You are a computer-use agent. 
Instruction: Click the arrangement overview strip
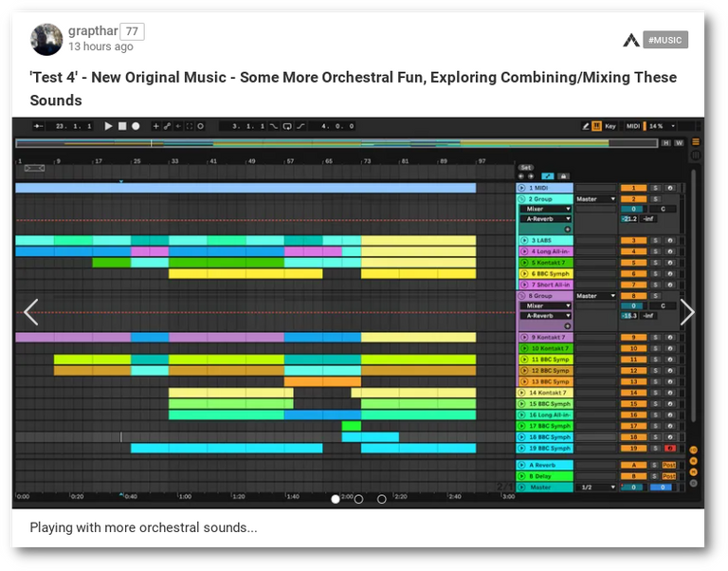(337, 143)
